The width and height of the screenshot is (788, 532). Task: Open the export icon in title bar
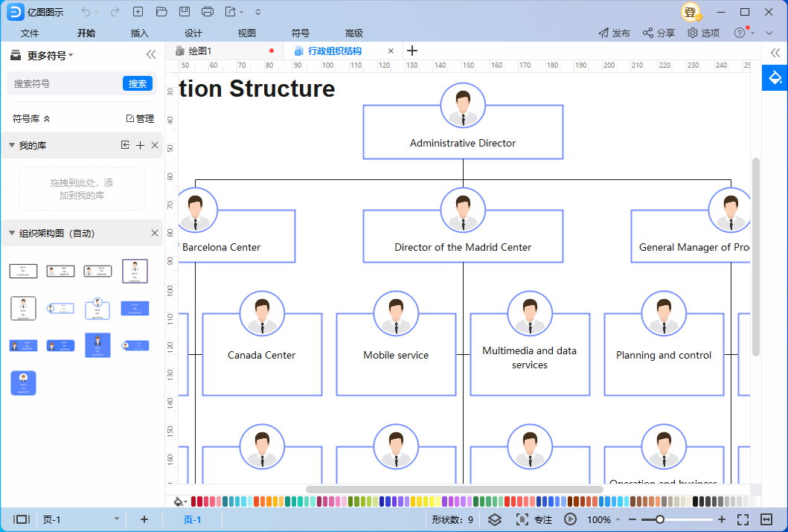[231, 12]
